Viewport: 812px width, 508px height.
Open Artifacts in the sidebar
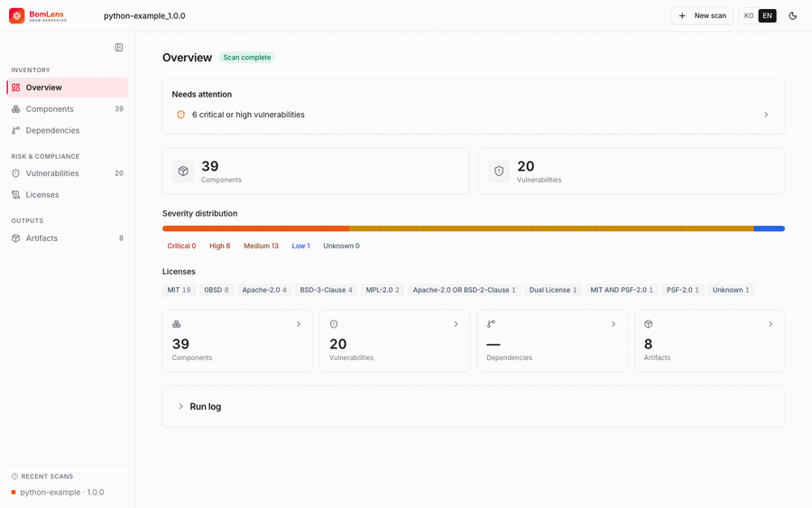[68, 238]
